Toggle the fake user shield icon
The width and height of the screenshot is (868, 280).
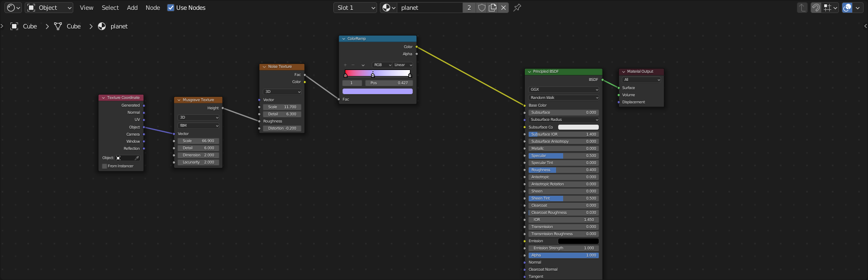pyautogui.click(x=482, y=8)
